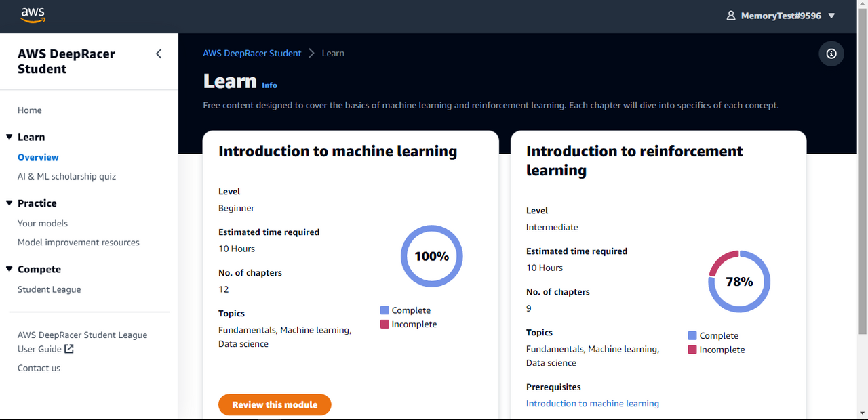Open Introduction to machine learning prerequisite link
The image size is (868, 420).
point(593,403)
